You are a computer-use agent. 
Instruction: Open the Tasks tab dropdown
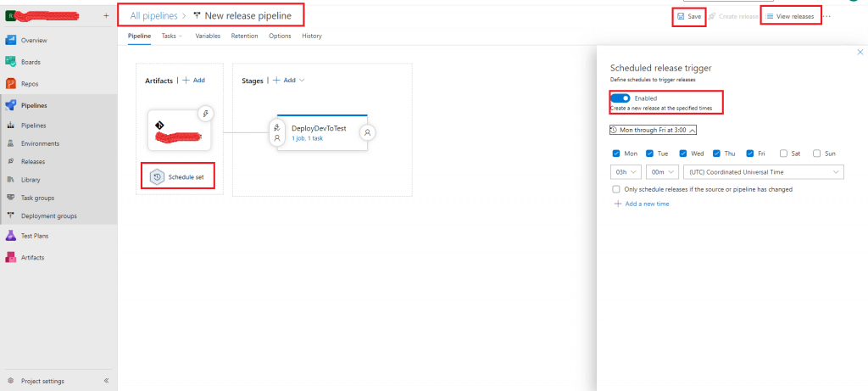172,36
